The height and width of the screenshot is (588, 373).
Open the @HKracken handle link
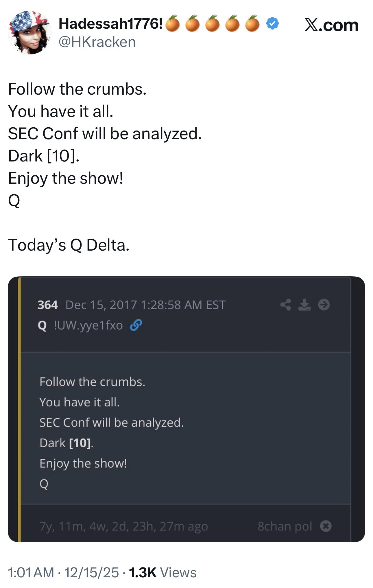[97, 42]
